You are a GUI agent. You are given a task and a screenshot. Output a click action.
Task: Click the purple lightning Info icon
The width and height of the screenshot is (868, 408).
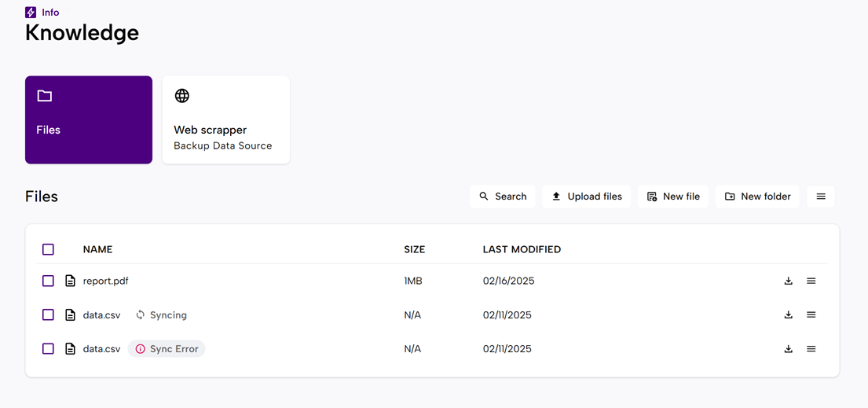click(x=31, y=13)
